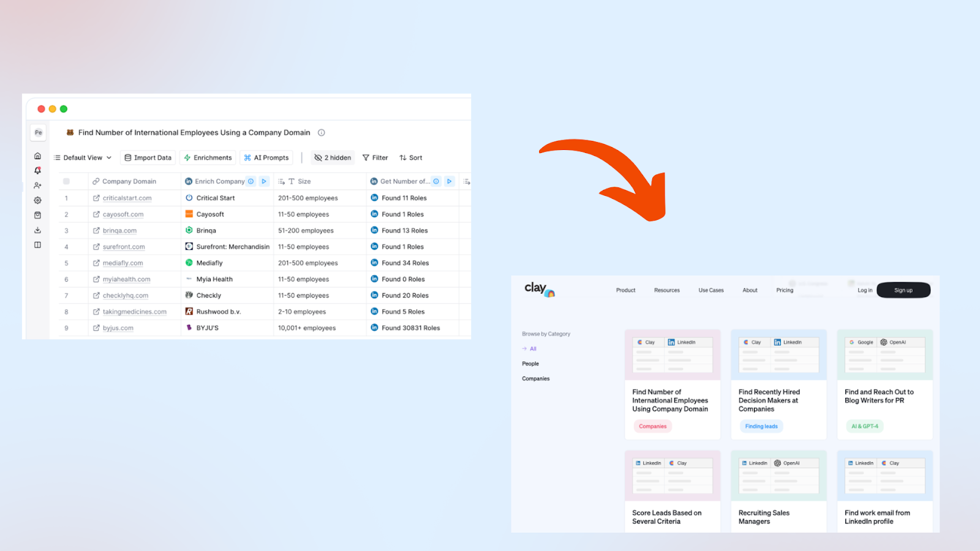Open the Filter options

[375, 157]
